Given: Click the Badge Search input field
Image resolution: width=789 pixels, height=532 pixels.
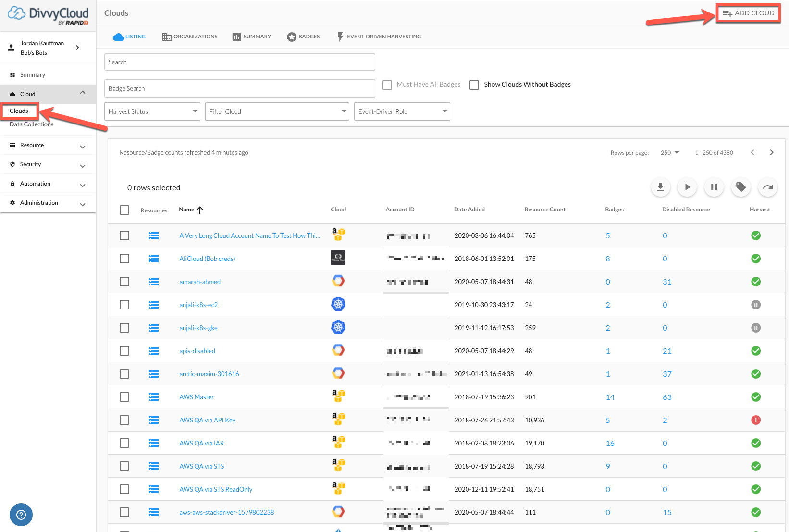Looking at the screenshot, I should click(x=240, y=88).
